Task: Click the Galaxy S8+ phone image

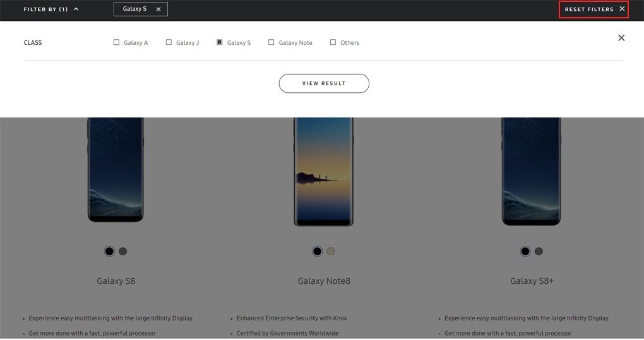Action: coord(531,171)
